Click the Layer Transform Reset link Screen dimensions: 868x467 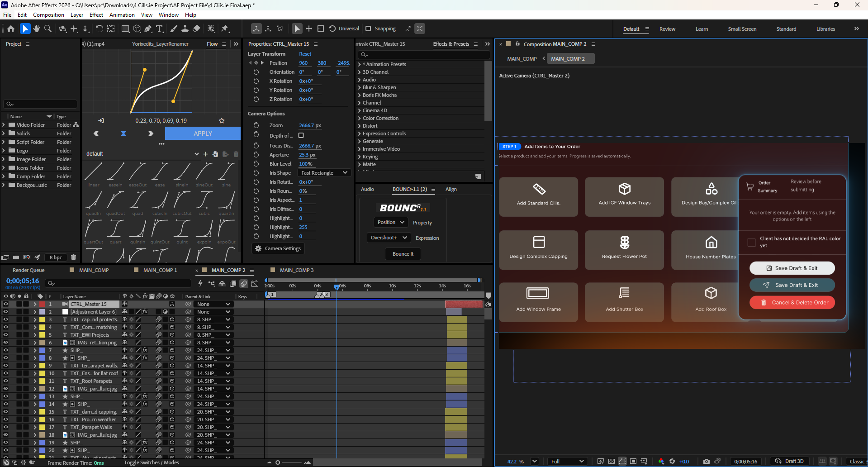[305, 54]
